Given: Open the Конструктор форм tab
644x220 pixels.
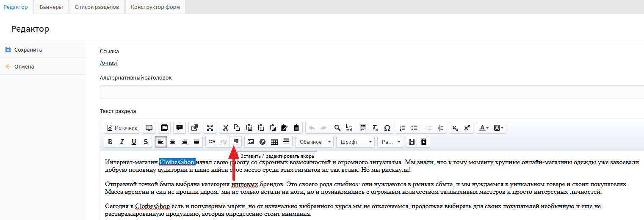Looking at the screenshot, I should [x=155, y=7].
